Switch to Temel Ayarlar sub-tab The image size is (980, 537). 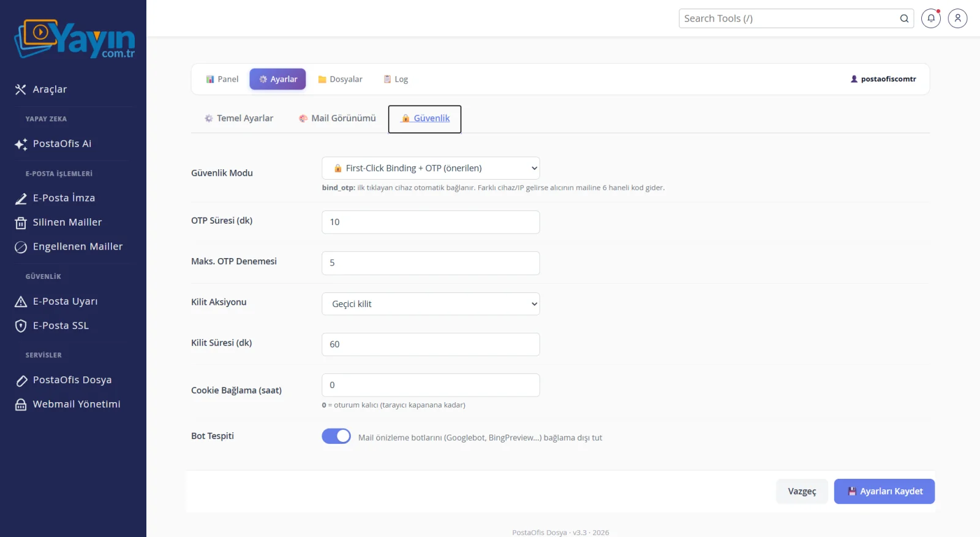pos(239,118)
